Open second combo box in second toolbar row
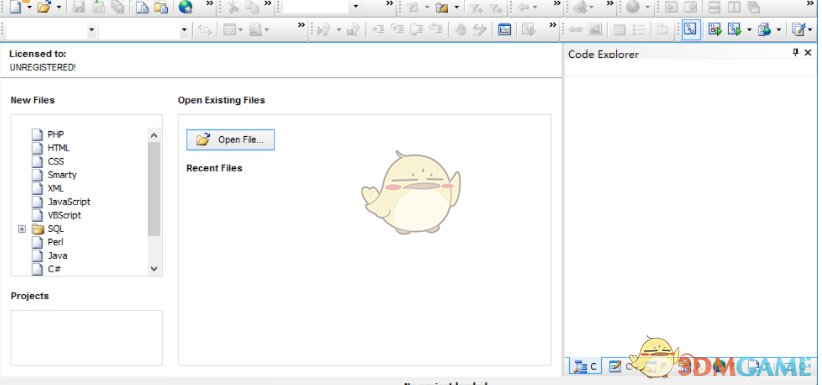Viewport: 822px width, 385px height. (x=184, y=30)
